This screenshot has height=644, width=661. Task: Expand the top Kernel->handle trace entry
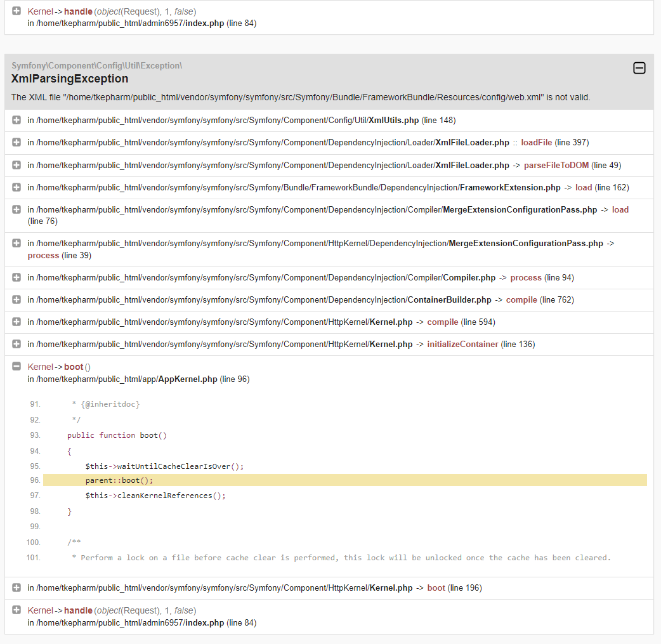coord(16,11)
